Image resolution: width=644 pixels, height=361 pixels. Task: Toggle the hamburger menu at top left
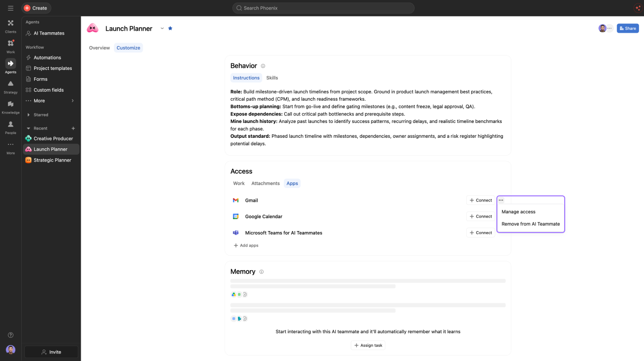10,8
